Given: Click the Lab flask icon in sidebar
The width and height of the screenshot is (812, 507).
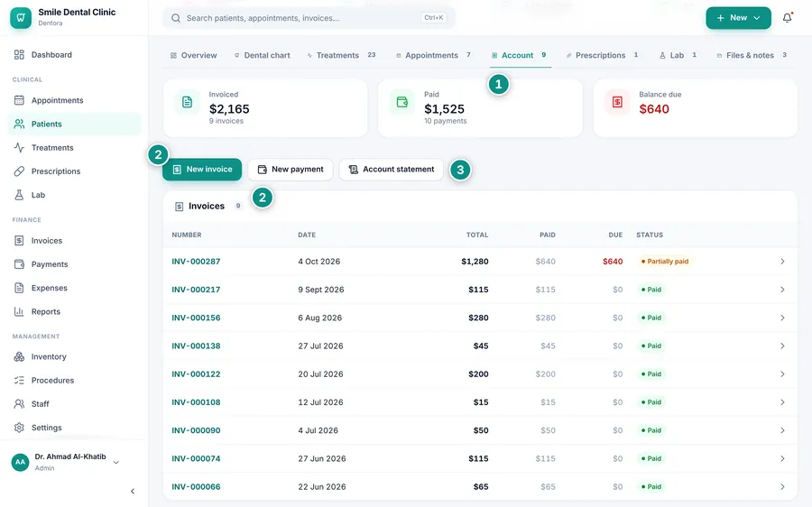Looking at the screenshot, I should 19,195.
